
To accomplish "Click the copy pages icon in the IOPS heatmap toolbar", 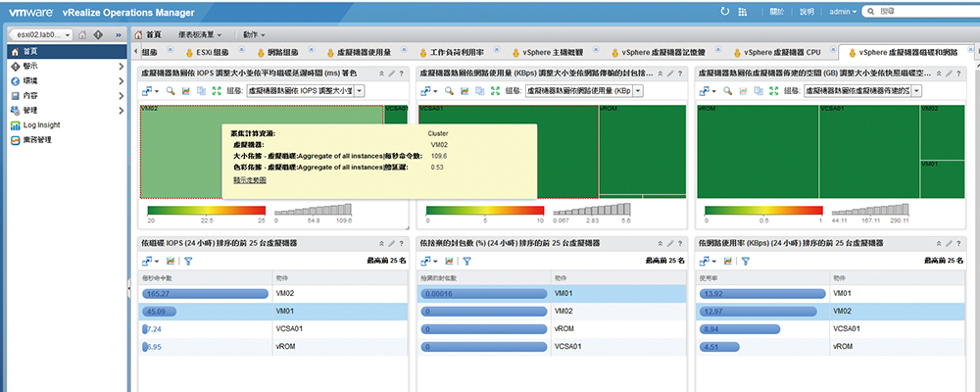I will [201, 91].
